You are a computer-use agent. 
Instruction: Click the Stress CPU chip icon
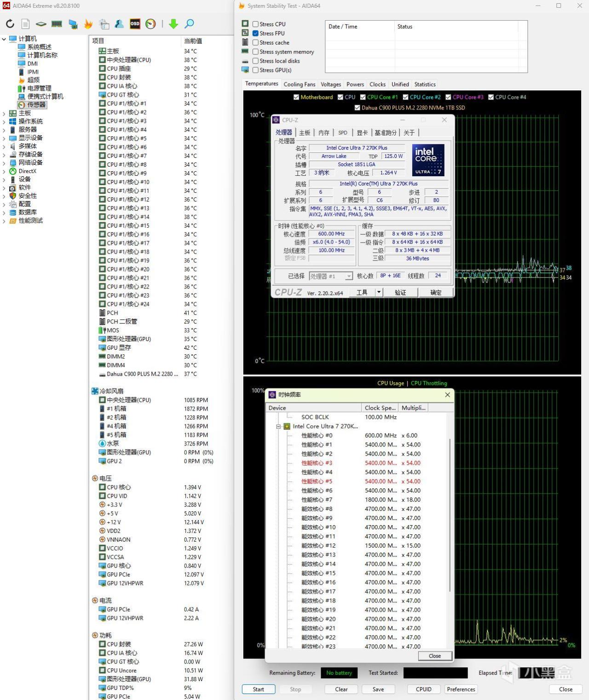pyautogui.click(x=245, y=23)
